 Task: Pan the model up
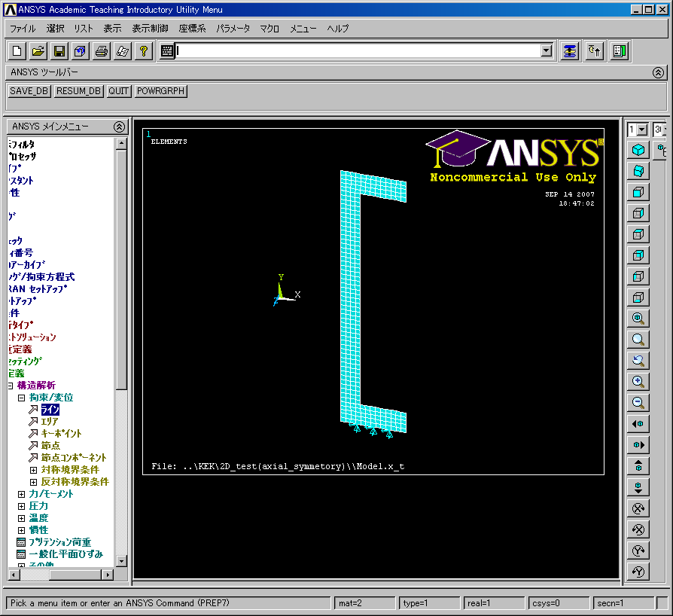(x=638, y=465)
